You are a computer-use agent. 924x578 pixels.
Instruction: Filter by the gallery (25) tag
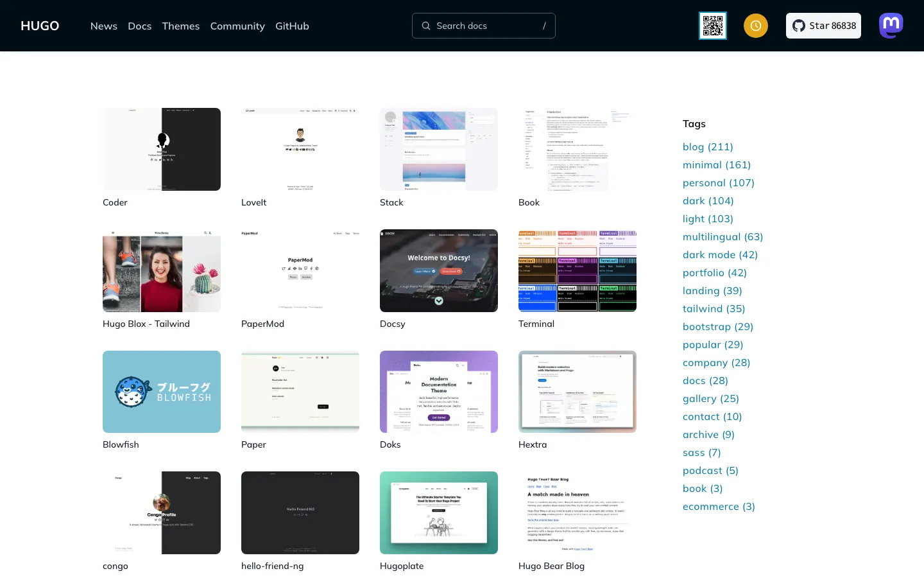pos(711,399)
